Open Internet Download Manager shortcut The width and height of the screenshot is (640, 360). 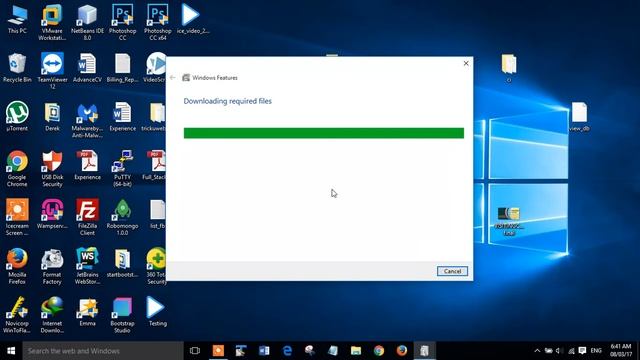[x=52, y=315]
